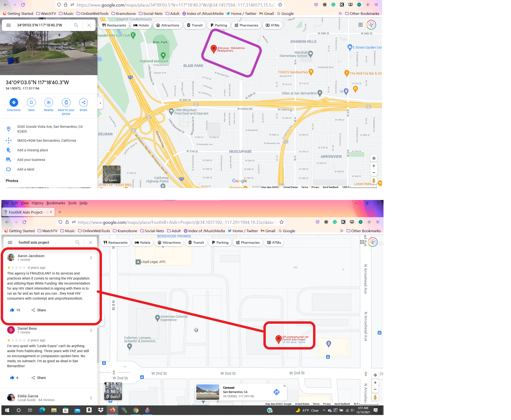Open Firefox application menu in bottom window
511x420 pixels.
(378, 222)
